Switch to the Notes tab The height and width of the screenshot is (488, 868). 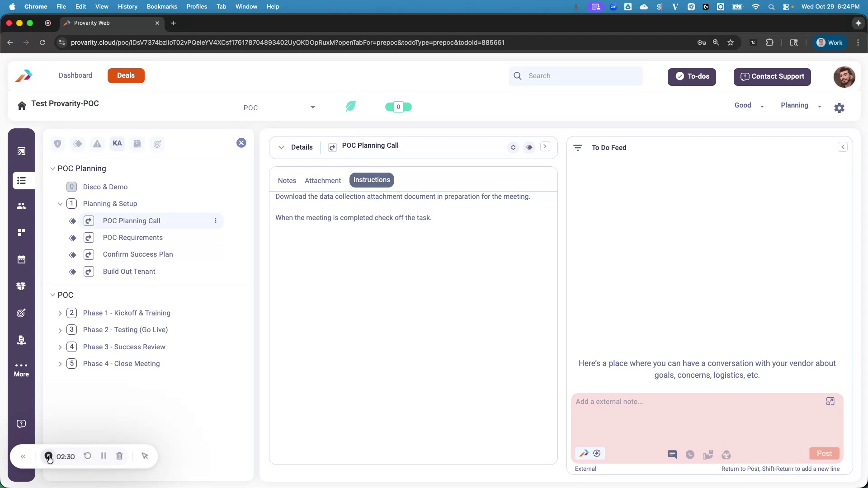pos(287,180)
